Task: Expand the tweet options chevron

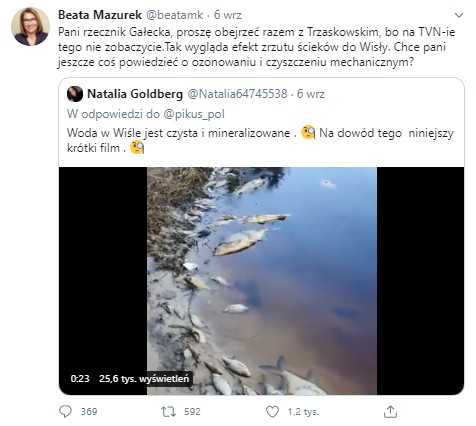Action: pos(459,15)
